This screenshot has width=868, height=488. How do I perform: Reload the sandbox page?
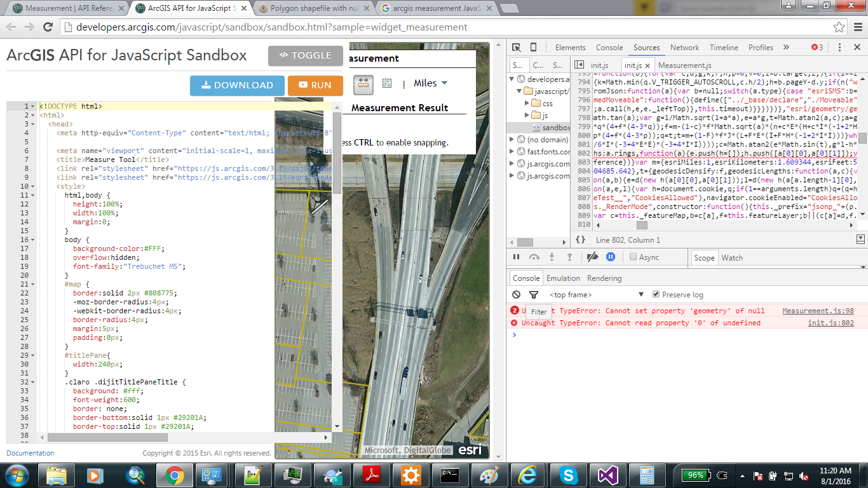point(48,27)
